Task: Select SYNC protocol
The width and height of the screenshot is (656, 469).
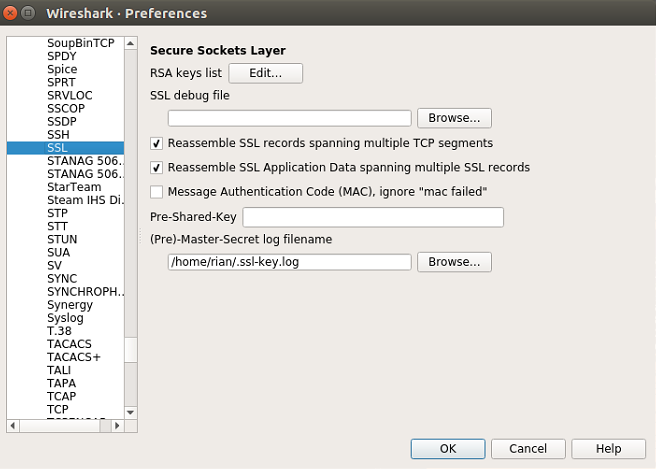Action: [x=62, y=279]
